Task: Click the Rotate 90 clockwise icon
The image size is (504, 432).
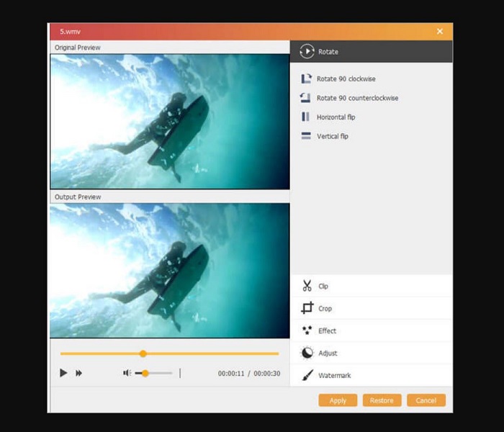Action: pyautogui.click(x=306, y=78)
